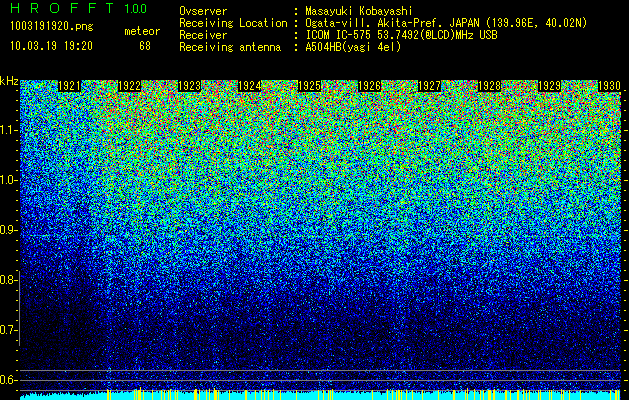Click the date 10.03.19 19:20
This screenshot has width=629, height=400.
(x=51, y=46)
